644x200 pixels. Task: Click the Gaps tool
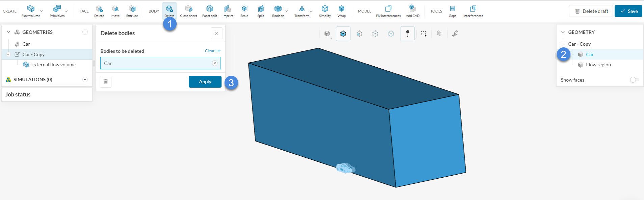[452, 11]
